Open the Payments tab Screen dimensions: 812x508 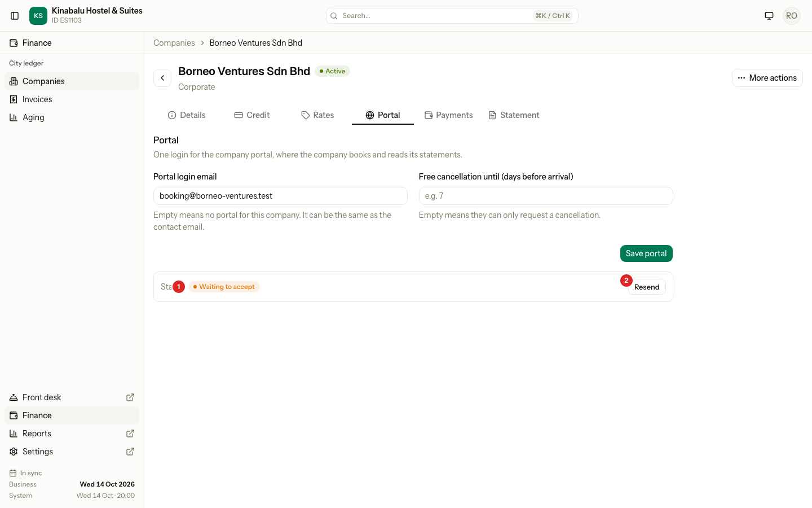point(449,115)
